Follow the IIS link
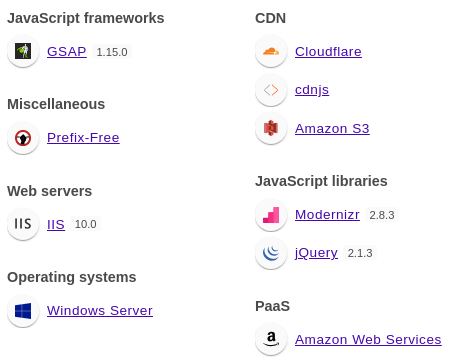 click(56, 224)
